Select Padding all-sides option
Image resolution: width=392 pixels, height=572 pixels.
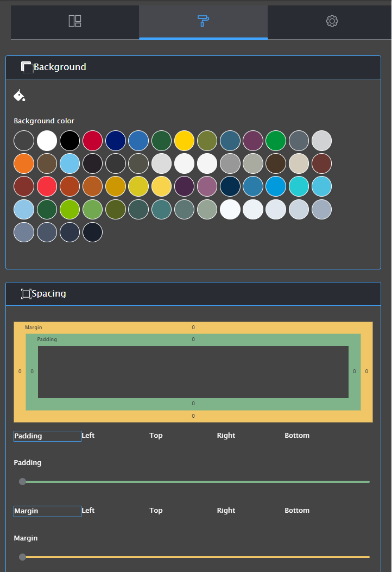pos(47,436)
